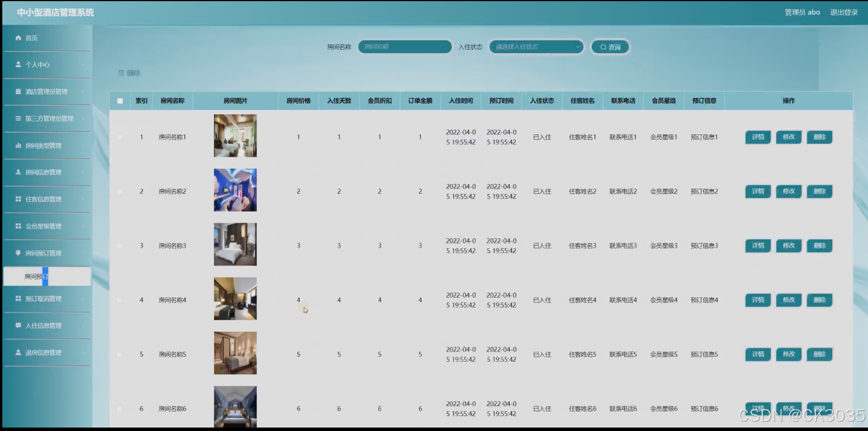Click the 入住时间 column header
This screenshot has height=431, width=868.
tap(461, 101)
